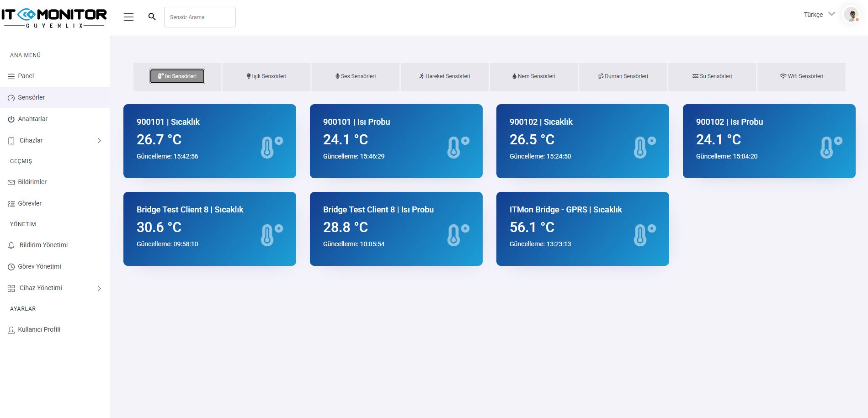Screen dimensions: 868x418
Task: Open Anahtarlar from the sidebar
Action: pos(32,119)
